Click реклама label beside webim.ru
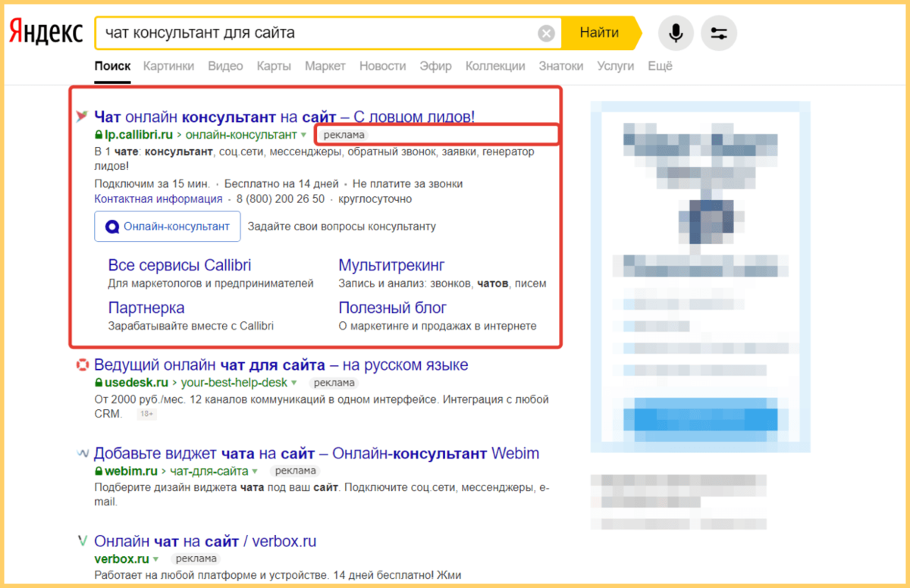Image resolution: width=910 pixels, height=588 pixels. point(294,471)
